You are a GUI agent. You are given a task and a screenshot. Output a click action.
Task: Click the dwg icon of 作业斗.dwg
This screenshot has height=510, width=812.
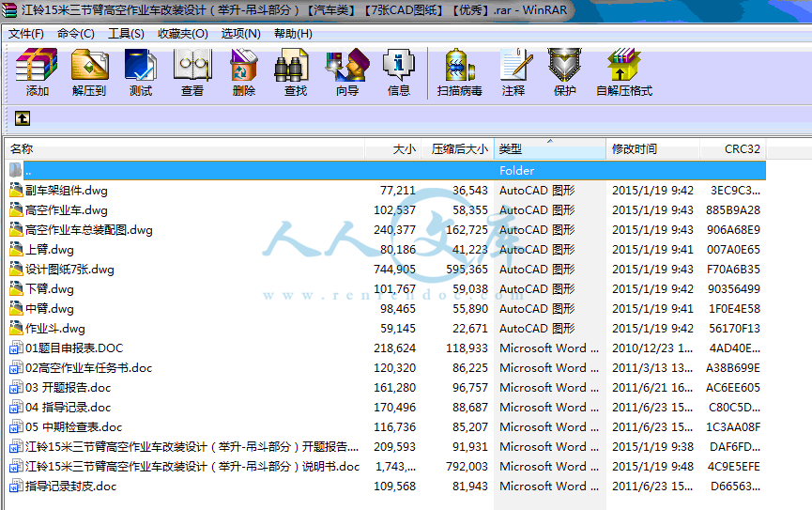point(16,328)
